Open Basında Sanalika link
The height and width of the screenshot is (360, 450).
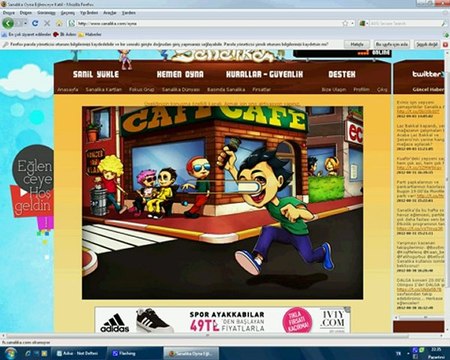(x=226, y=89)
